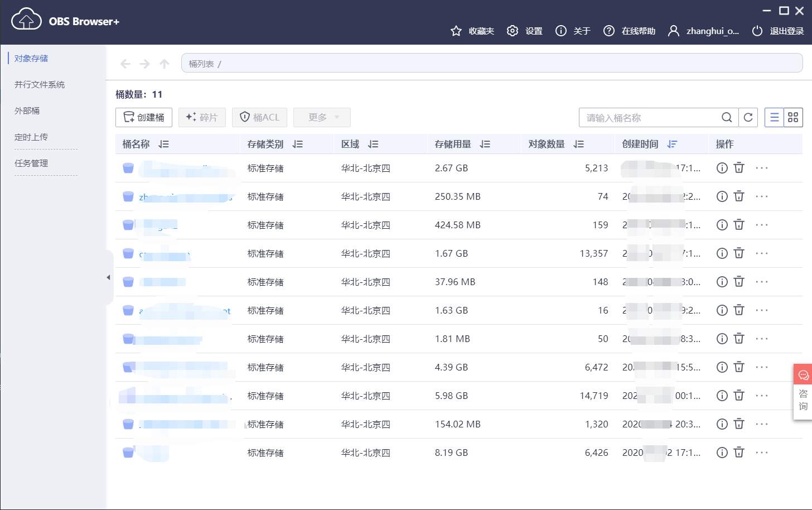Click the 创建桶 button
The width and height of the screenshot is (812, 510).
[x=144, y=117]
